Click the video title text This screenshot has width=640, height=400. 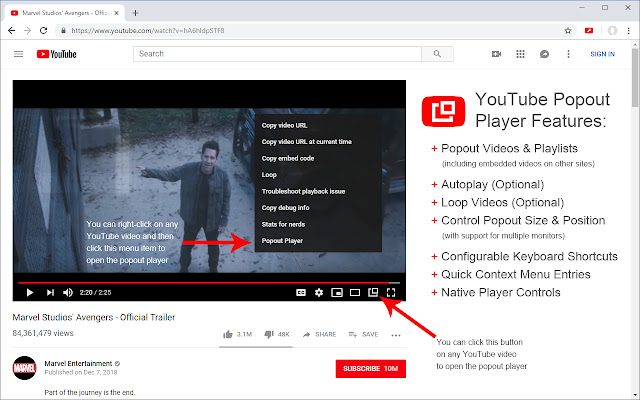point(93,317)
